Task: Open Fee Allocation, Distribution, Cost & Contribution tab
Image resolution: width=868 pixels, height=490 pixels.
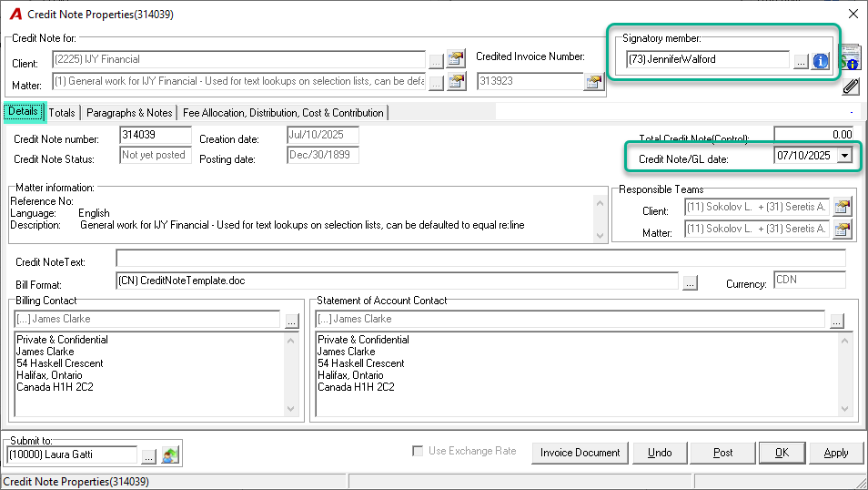Action: (283, 113)
